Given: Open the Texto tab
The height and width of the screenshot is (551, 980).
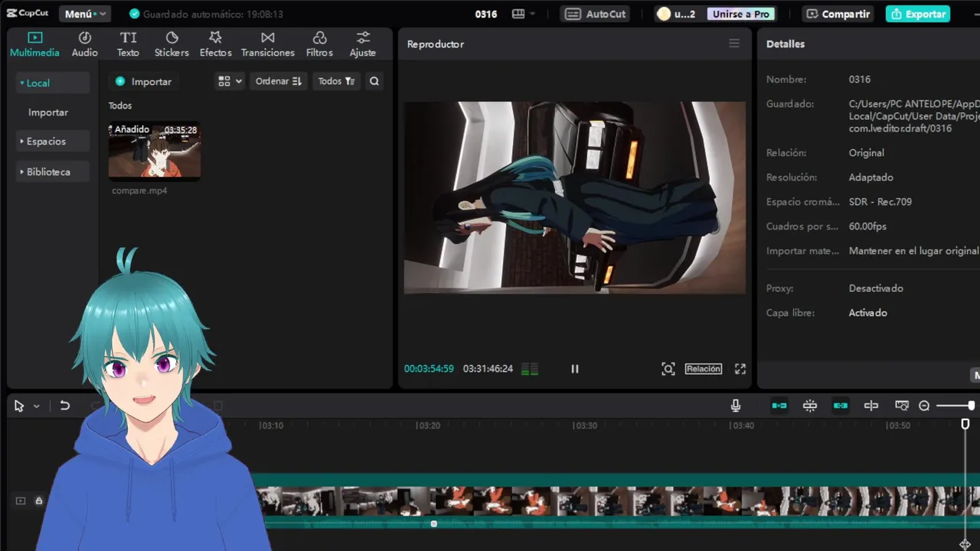Looking at the screenshot, I should point(128,44).
